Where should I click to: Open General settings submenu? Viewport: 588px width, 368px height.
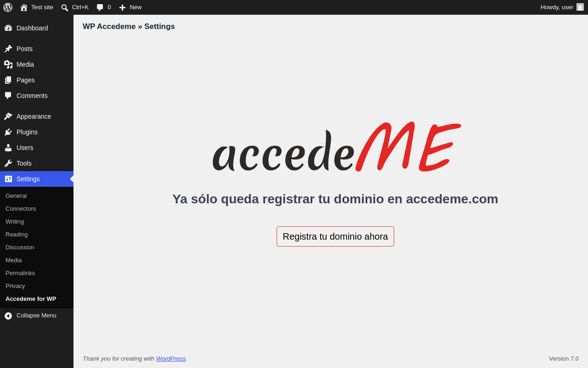click(37, 195)
